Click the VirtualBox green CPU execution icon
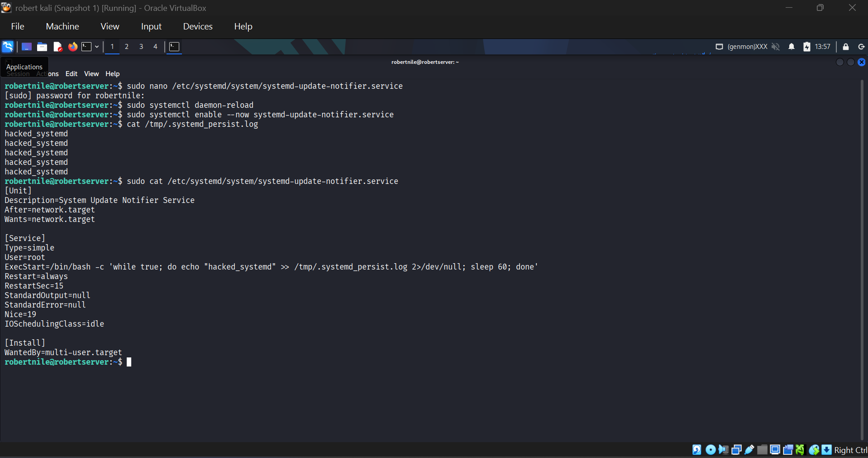Image resolution: width=868 pixels, height=458 pixels. click(x=800, y=449)
